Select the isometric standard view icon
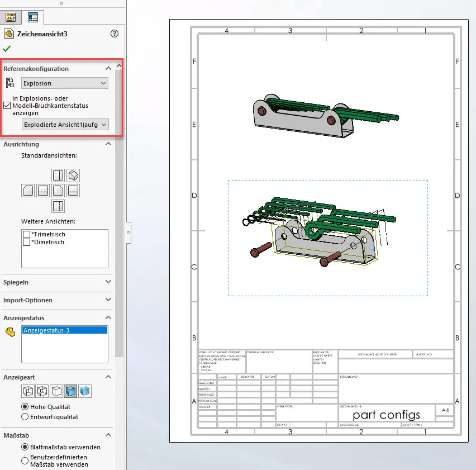 pyautogui.click(x=73, y=175)
